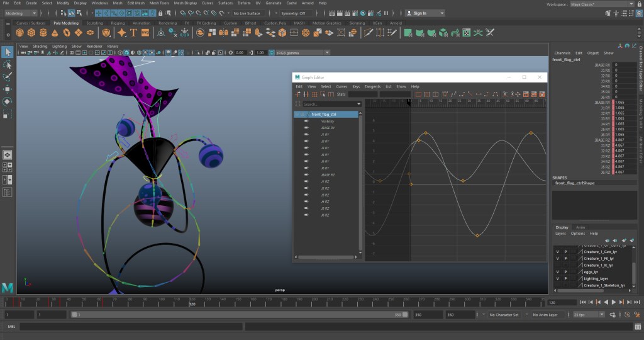This screenshot has height=340, width=644.
Task: Click the SVG import shelf icon
Action: pyautogui.click(x=145, y=32)
